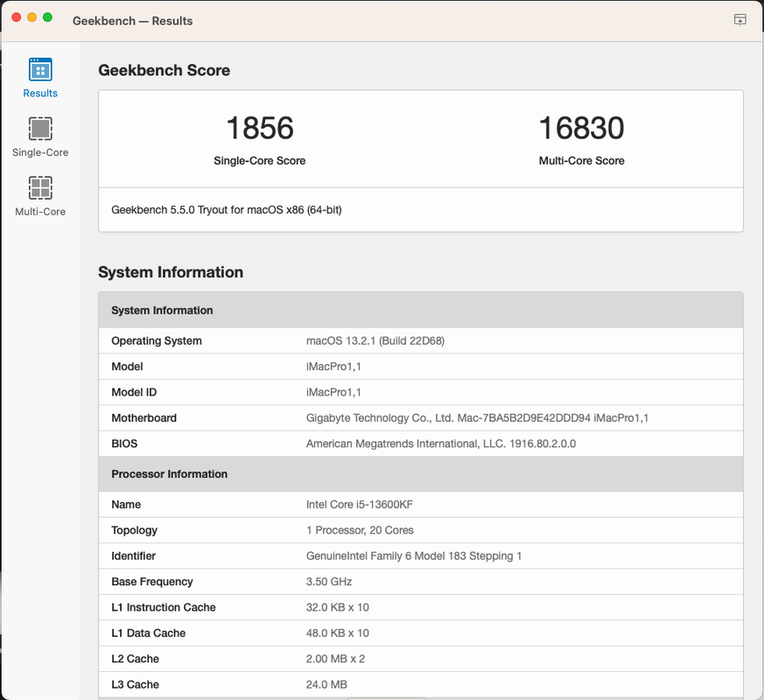Screen dimensions: 764x700
Task: Click the Identifier row label
Action: (133, 556)
